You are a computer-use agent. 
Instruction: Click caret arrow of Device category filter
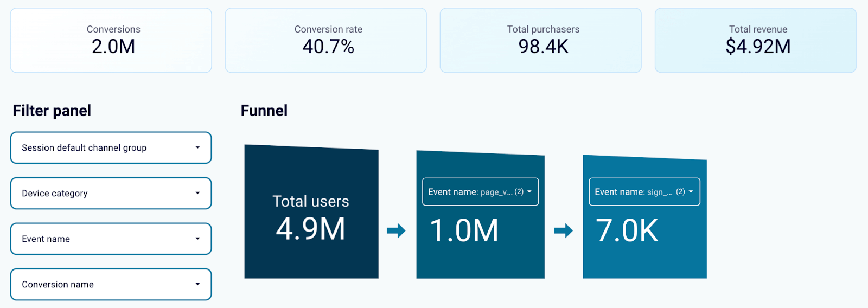pyautogui.click(x=197, y=193)
